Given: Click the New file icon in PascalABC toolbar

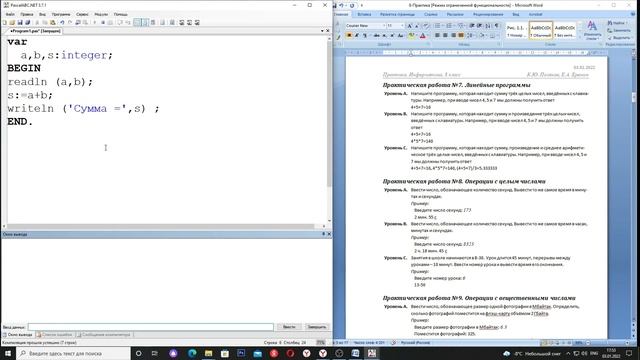Looking at the screenshot, I should pos(5,22).
